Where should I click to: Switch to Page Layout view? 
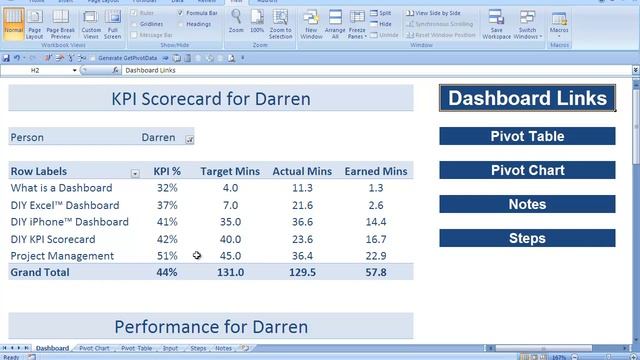35,24
